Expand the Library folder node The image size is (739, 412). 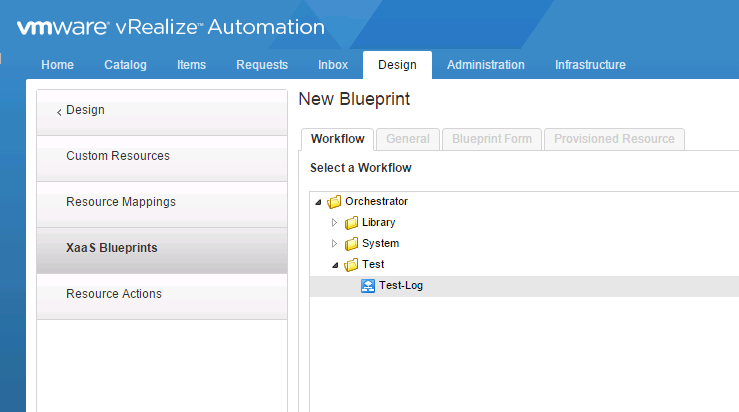point(334,222)
